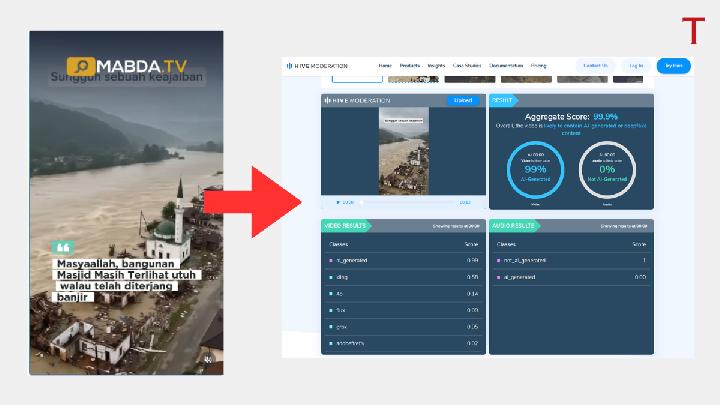Click the red T logo in corner
This screenshot has height=405, width=720.
coord(693,30)
